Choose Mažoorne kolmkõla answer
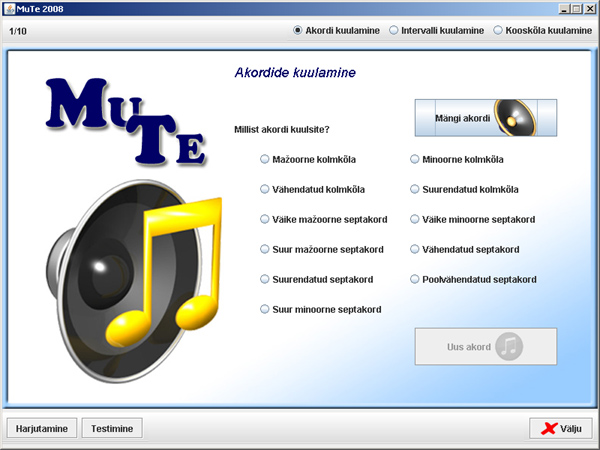The width and height of the screenshot is (600, 450). click(x=265, y=159)
